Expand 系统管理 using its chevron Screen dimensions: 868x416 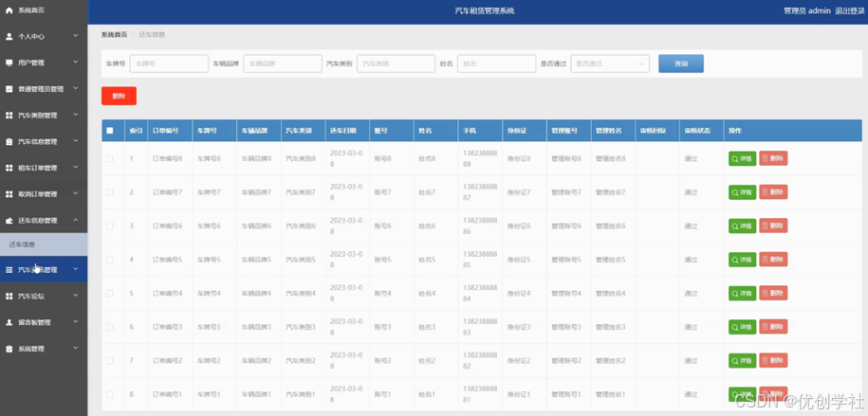(x=76, y=349)
